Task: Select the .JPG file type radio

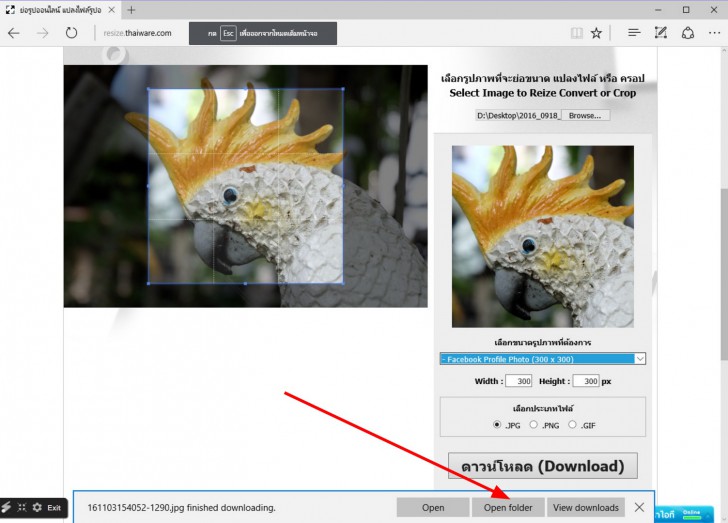Action: click(x=497, y=425)
